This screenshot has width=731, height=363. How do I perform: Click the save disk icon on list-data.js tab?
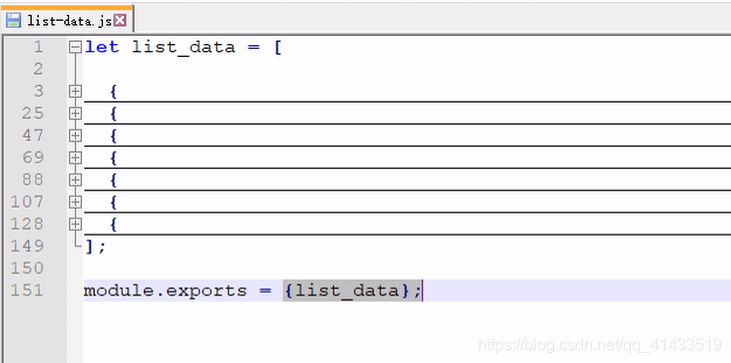click(x=14, y=20)
